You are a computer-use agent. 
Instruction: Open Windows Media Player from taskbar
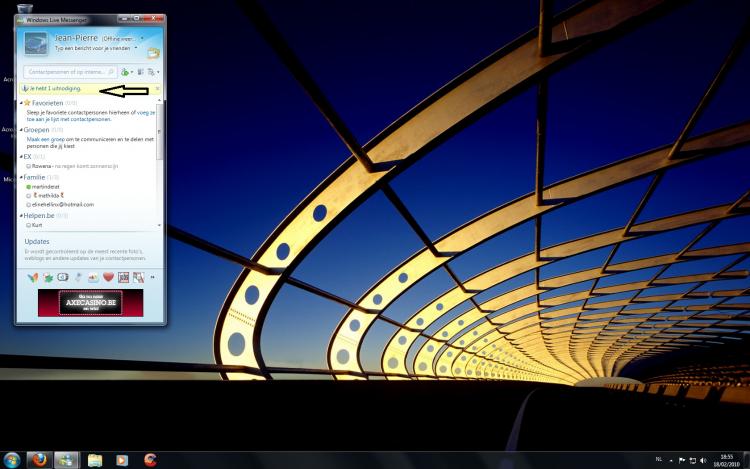pyautogui.click(x=122, y=460)
